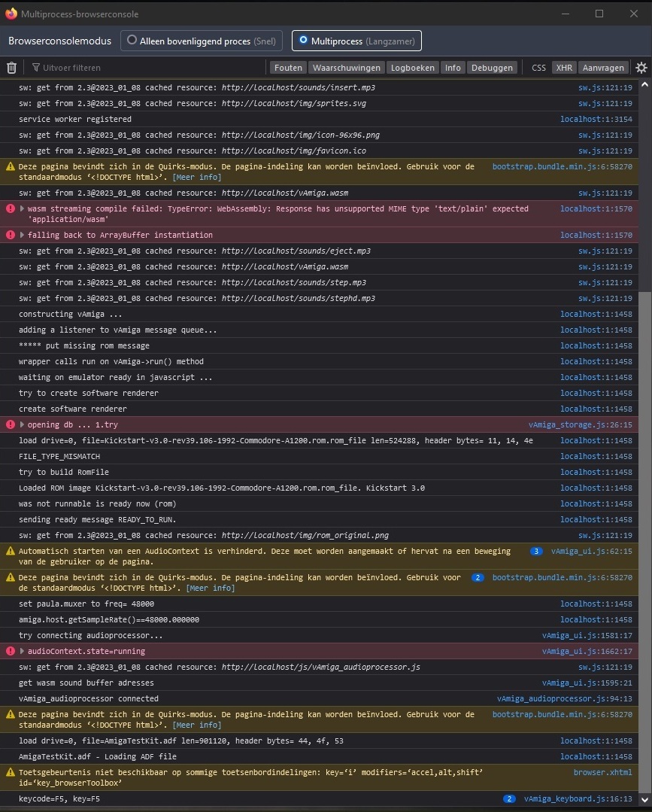Toggle Fouten filter
This screenshot has width=652, height=812.
288,67
